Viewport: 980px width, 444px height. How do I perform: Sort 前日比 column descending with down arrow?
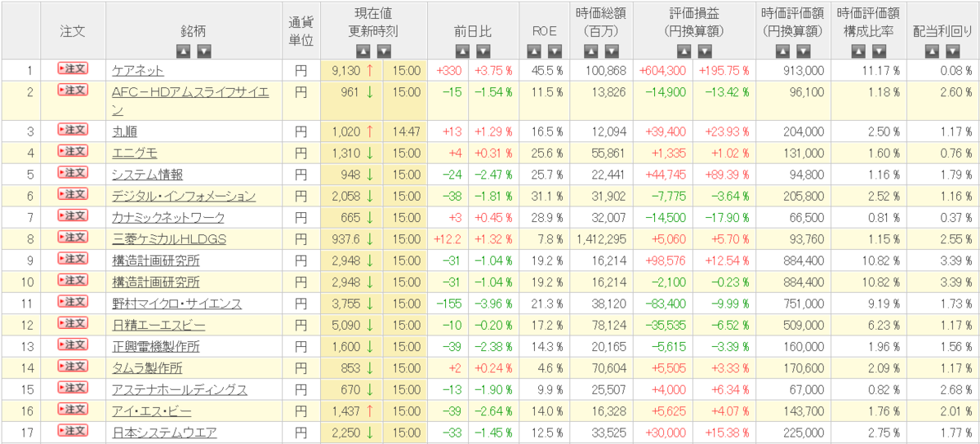(483, 51)
